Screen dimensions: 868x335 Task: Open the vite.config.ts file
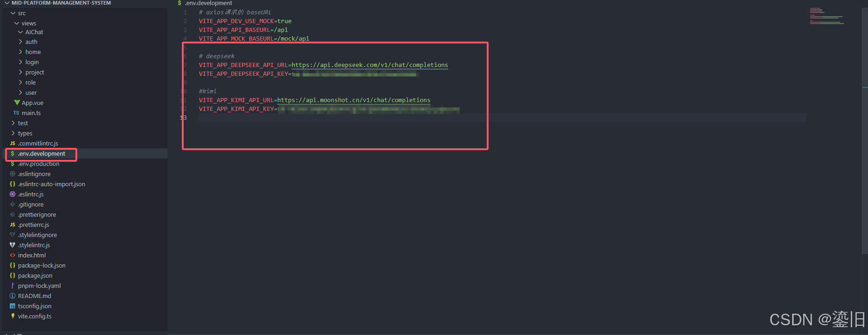pyautogui.click(x=35, y=316)
